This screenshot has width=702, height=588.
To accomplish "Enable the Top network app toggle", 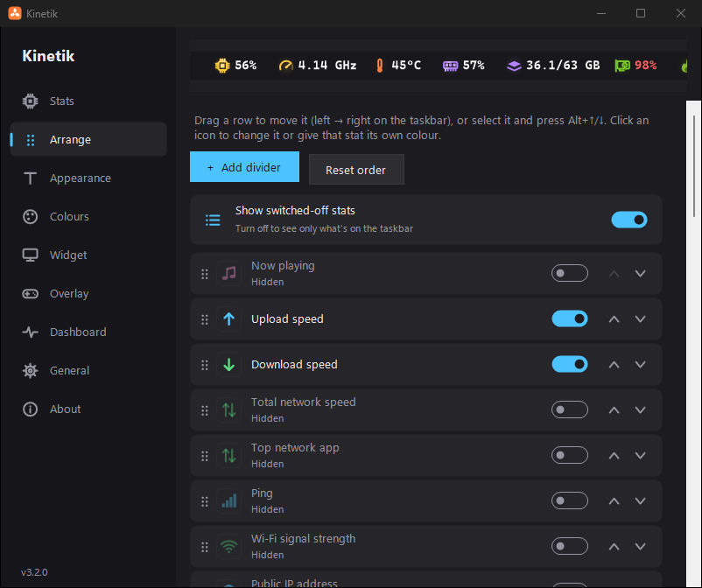I will (x=570, y=455).
